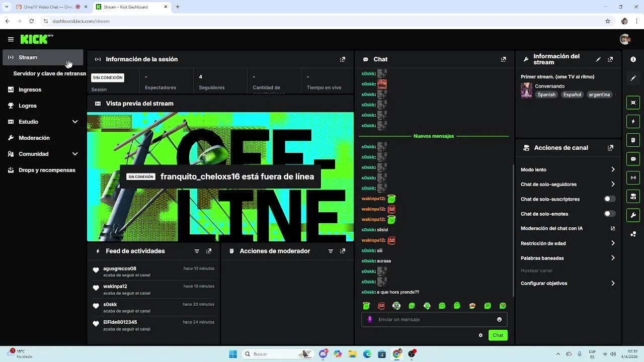Toggle the broadcast session panel in sidebar
Viewport: 644px width, 362px height.
633,177
